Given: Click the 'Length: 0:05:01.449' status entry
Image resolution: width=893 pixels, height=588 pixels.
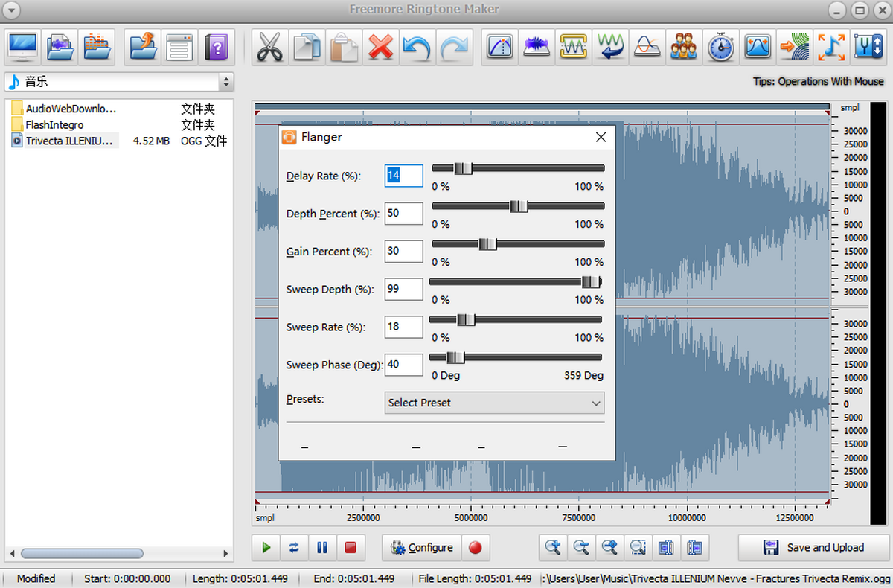Looking at the screenshot, I should (240, 578).
